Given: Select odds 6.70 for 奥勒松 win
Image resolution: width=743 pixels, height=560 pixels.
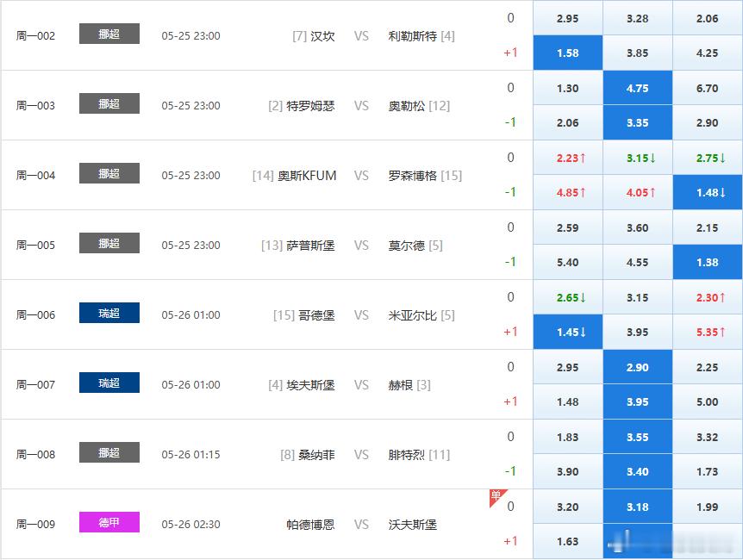Looking at the screenshot, I should click(708, 88).
